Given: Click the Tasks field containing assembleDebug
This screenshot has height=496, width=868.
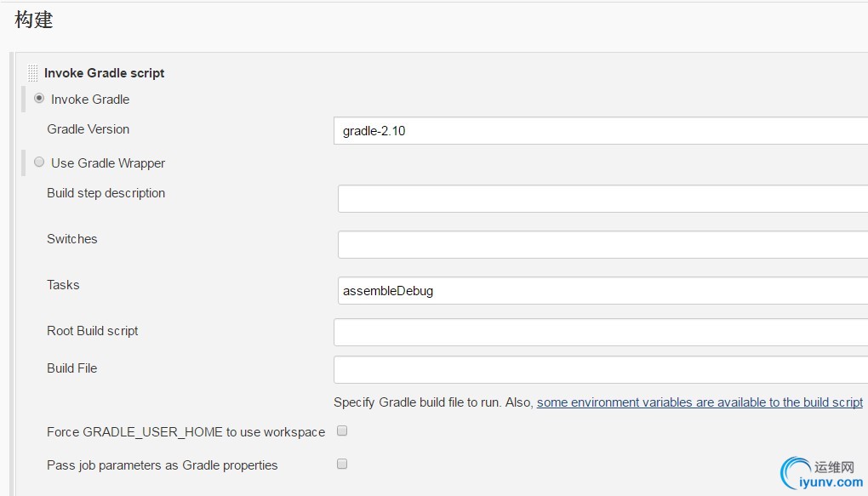Looking at the screenshot, I should (x=602, y=291).
